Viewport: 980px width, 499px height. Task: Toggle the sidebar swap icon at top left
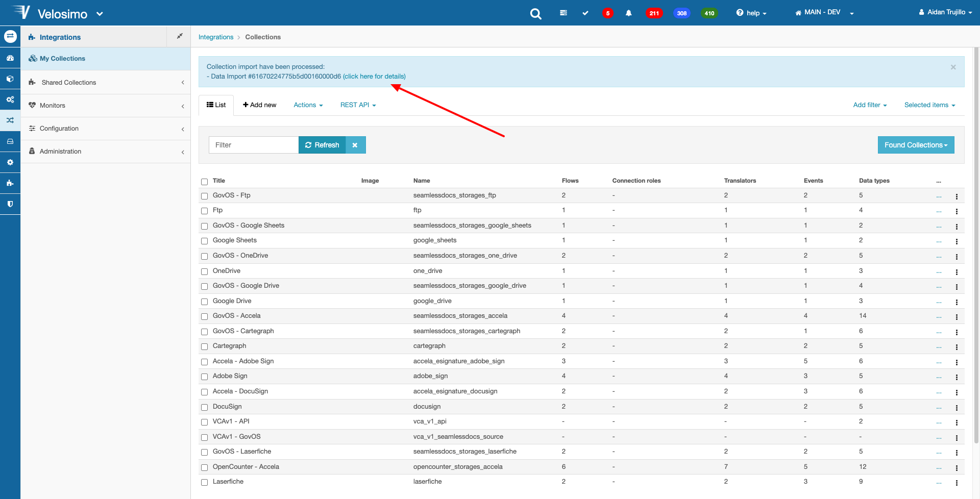(x=10, y=36)
